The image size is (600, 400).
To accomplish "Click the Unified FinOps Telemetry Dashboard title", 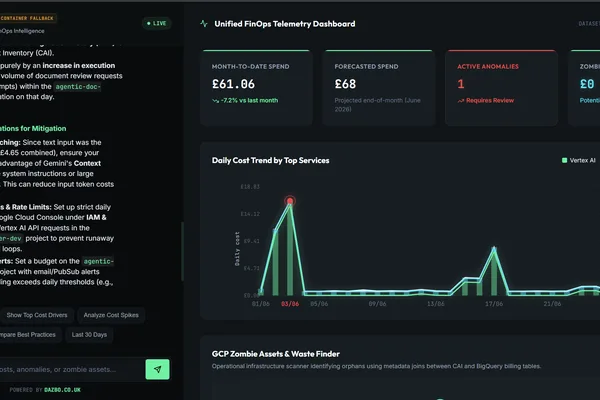I will (285, 24).
